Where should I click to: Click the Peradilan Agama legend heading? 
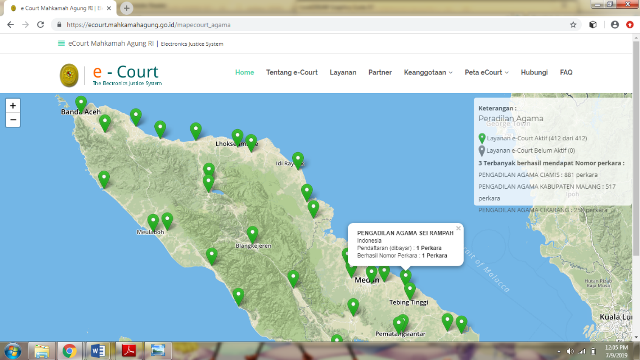pos(511,118)
